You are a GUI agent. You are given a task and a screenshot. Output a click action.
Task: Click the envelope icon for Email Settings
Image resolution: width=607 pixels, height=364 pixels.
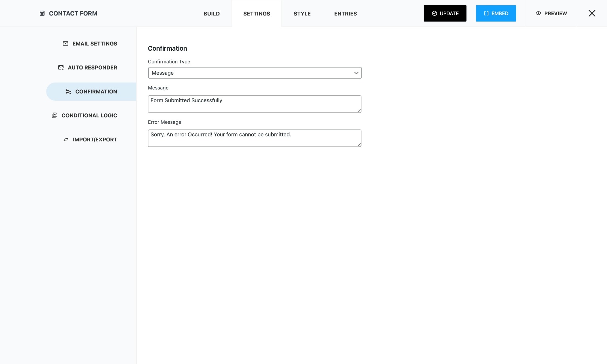(65, 43)
